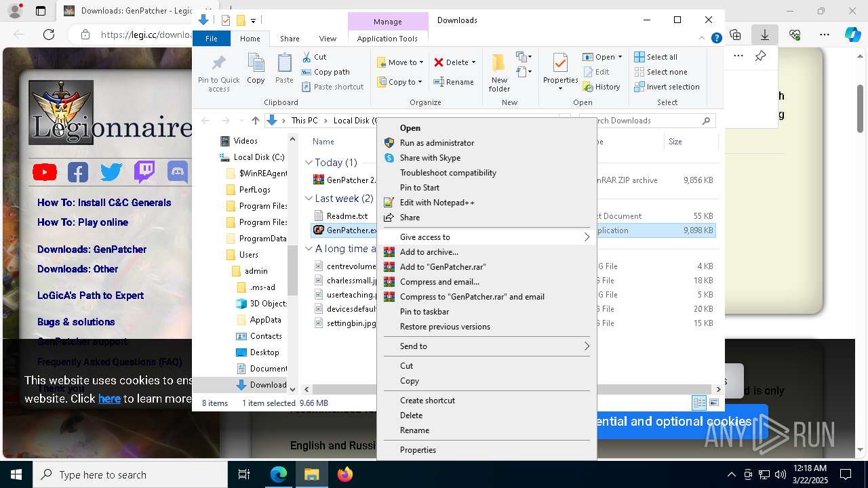Open the Move to dropdown

(x=400, y=62)
